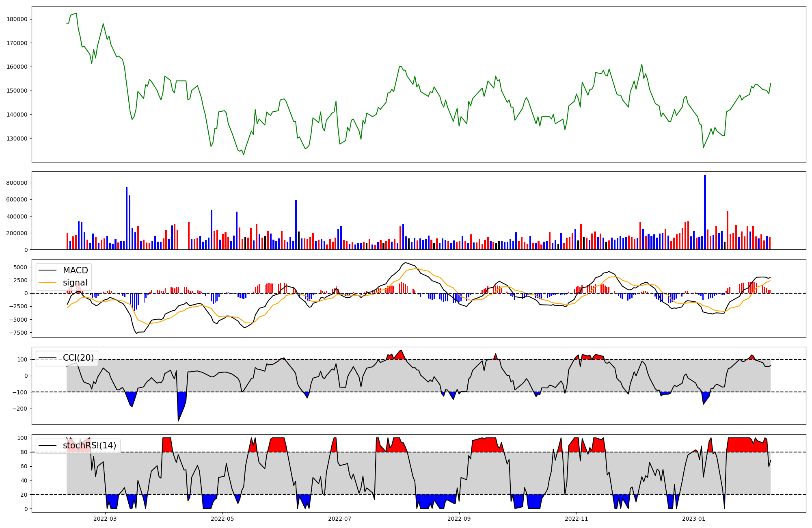Click the 130000 price axis tick label
The width and height of the screenshot is (812, 528).
[x=17, y=138]
